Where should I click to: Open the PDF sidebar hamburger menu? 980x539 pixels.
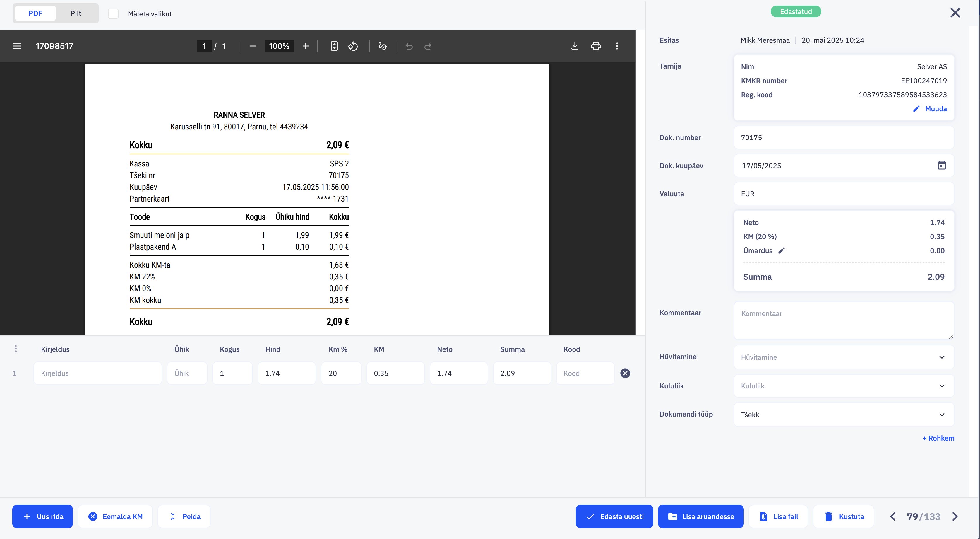[x=17, y=46]
